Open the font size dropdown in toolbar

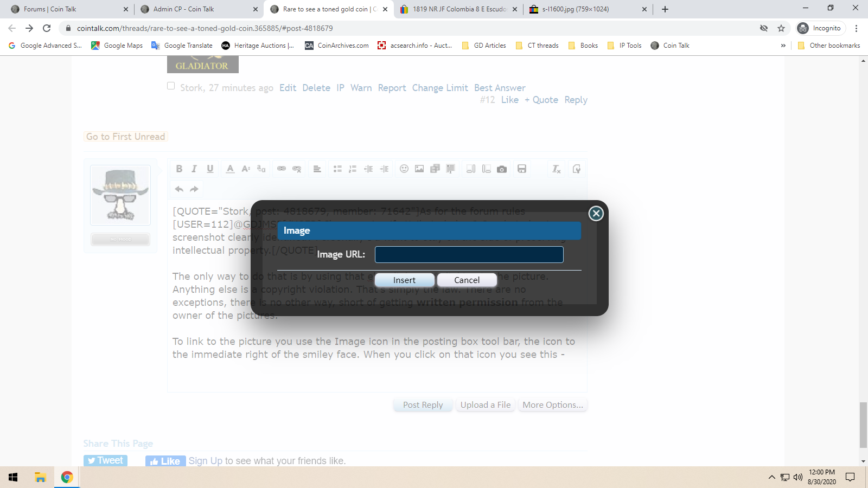pos(246,169)
